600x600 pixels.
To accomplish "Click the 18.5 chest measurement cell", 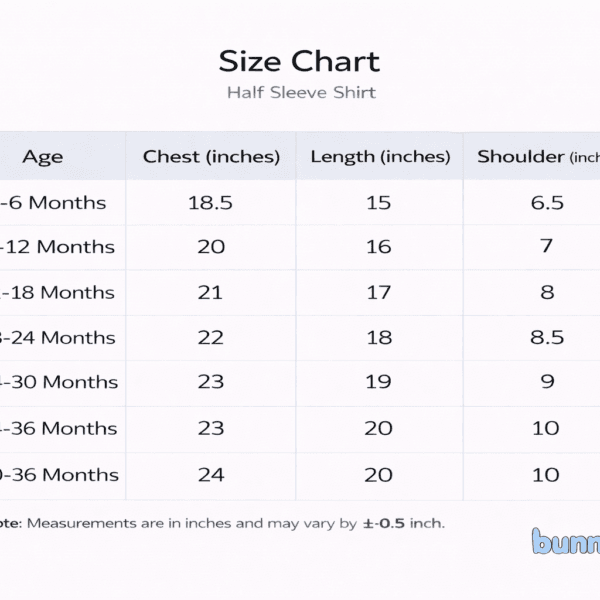I will (x=210, y=203).
